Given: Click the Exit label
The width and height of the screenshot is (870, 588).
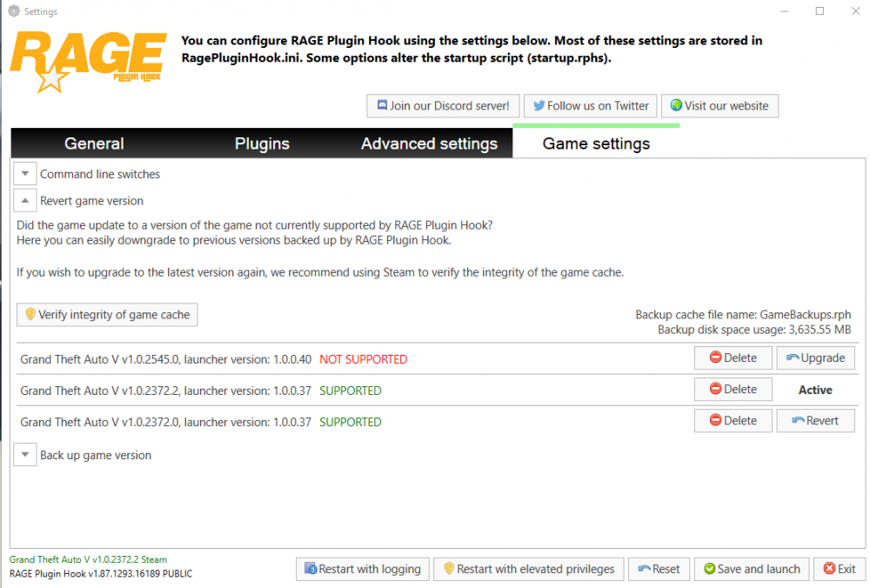Looking at the screenshot, I should pos(847,569).
